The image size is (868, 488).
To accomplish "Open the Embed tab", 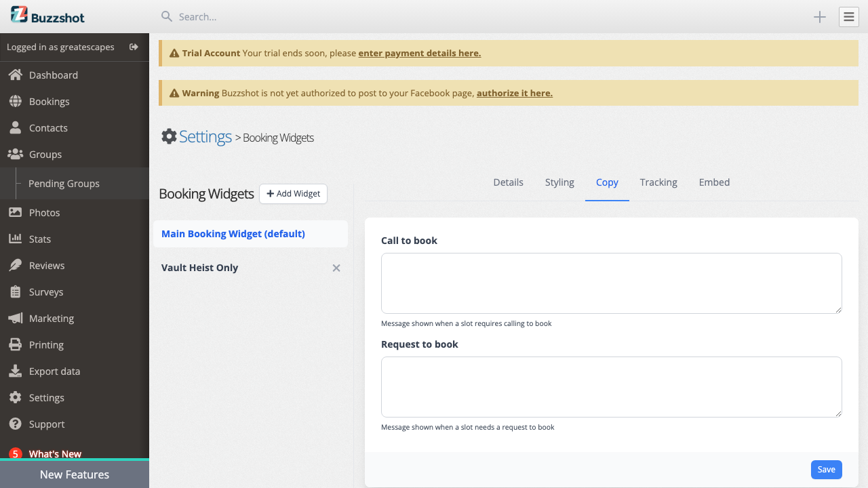I will point(714,182).
